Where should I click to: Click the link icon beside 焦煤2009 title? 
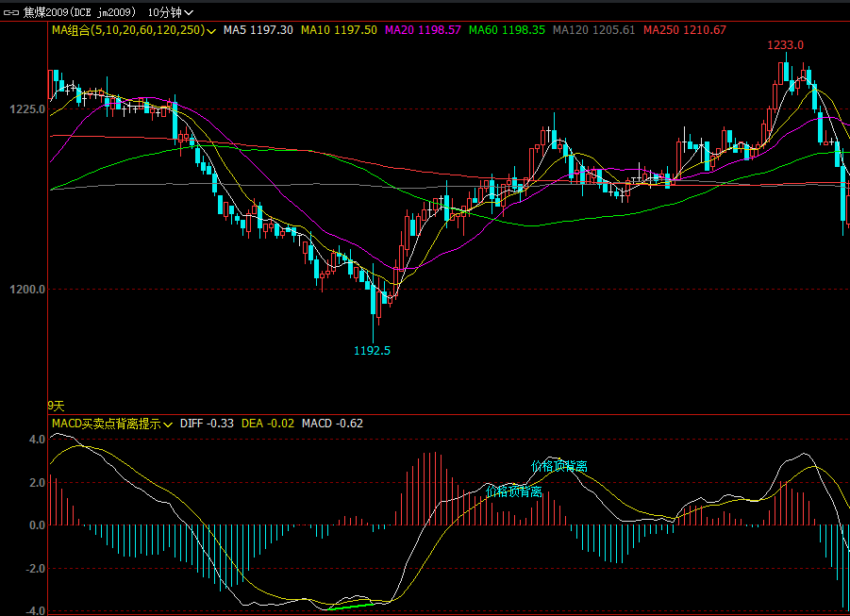[11, 12]
